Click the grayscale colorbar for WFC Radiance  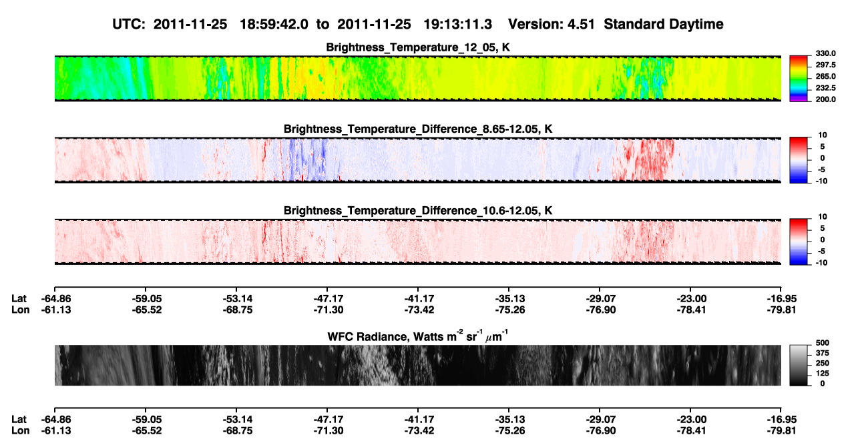click(x=798, y=364)
